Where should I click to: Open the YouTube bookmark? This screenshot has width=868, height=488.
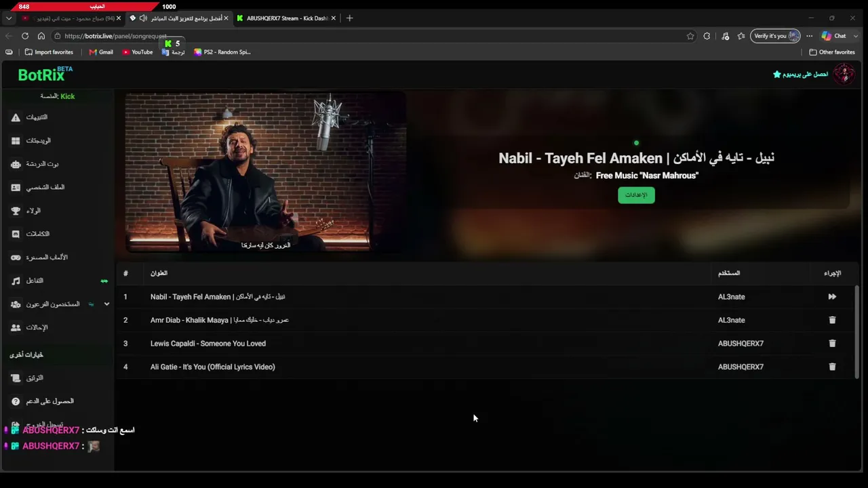138,52
